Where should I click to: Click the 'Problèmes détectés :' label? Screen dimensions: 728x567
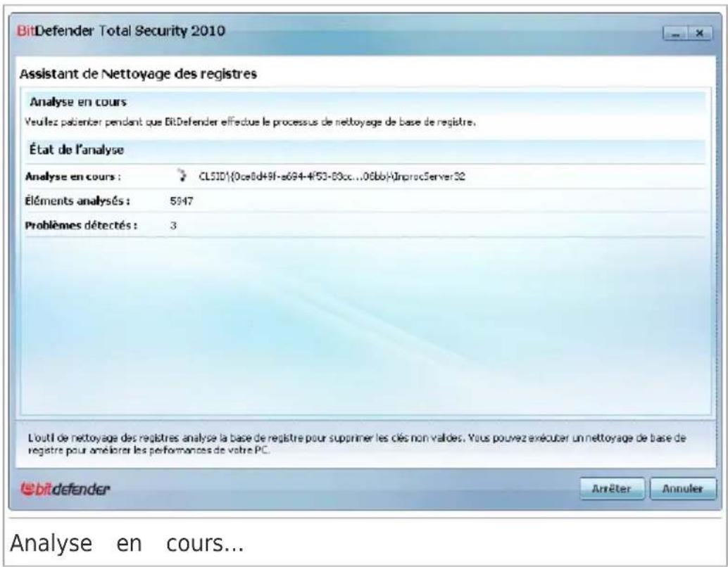pos(81,226)
